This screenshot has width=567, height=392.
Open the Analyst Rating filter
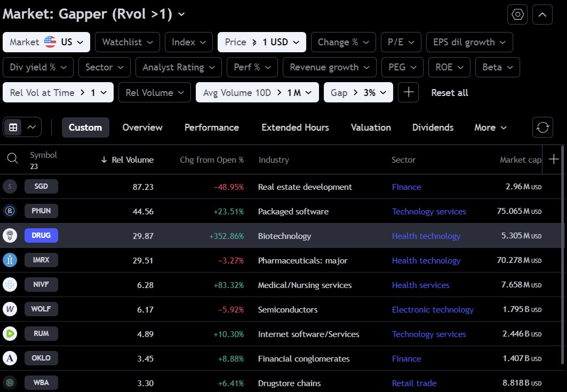(x=179, y=67)
